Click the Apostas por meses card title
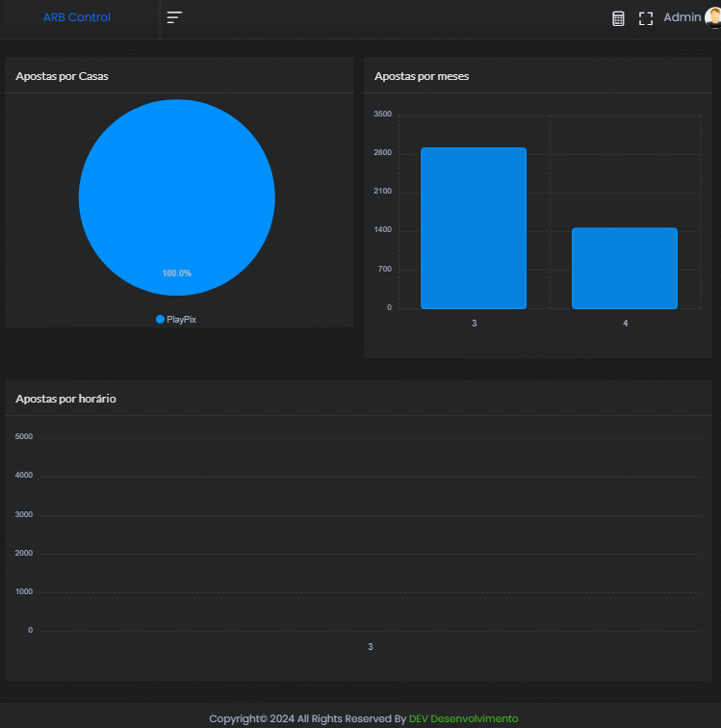The image size is (721, 728). (x=422, y=76)
